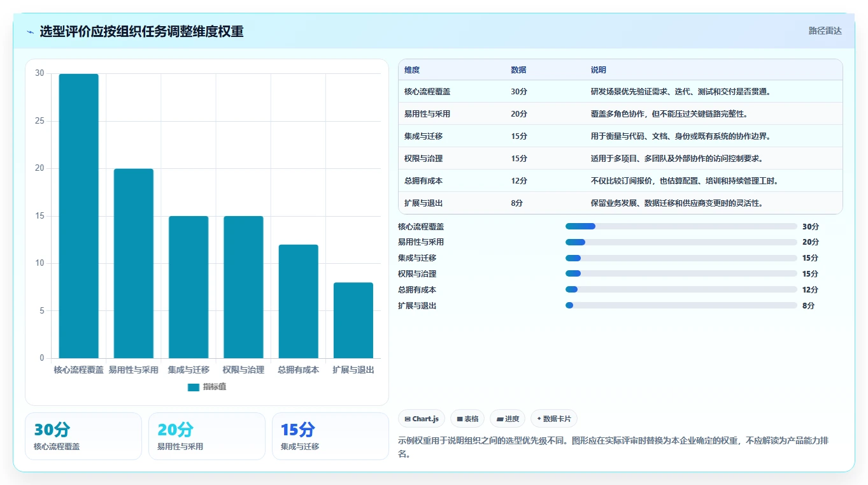Click description starting 覆盖多角色协作
The height and width of the screenshot is (485, 868).
tap(669, 114)
